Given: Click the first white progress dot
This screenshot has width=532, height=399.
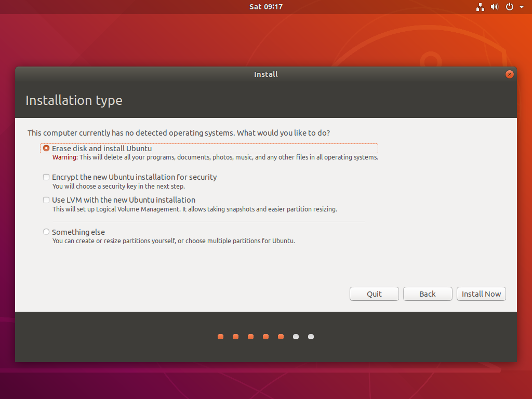Looking at the screenshot, I should (296, 337).
